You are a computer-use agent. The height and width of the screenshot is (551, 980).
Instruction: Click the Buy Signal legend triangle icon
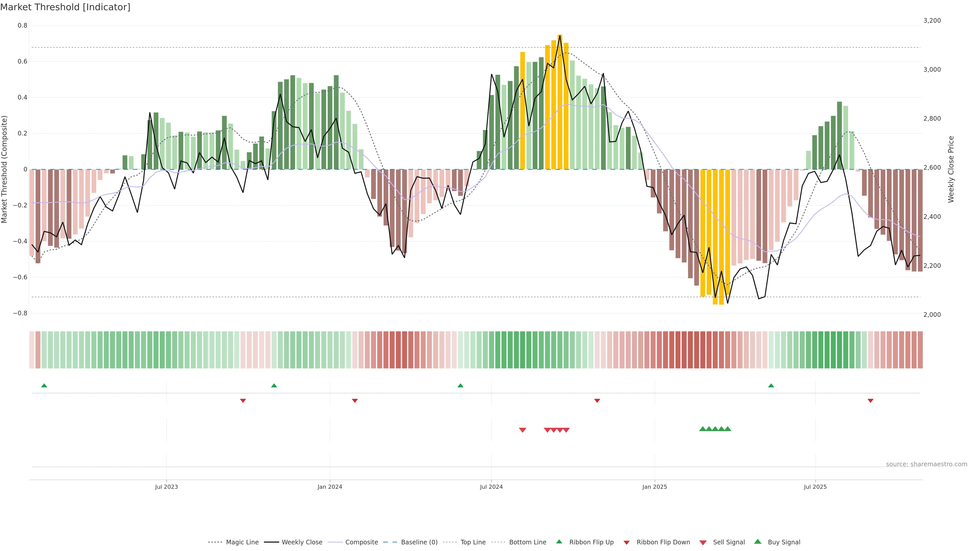758,542
